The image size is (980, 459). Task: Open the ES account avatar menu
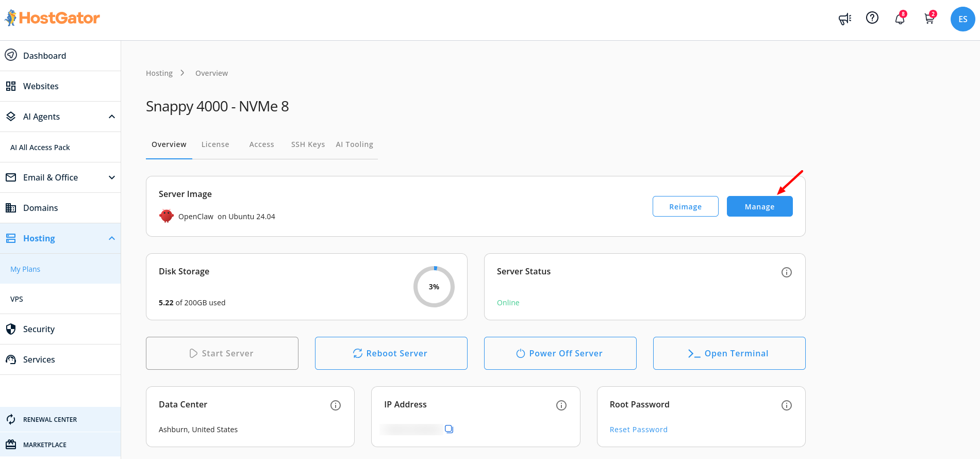coord(962,19)
